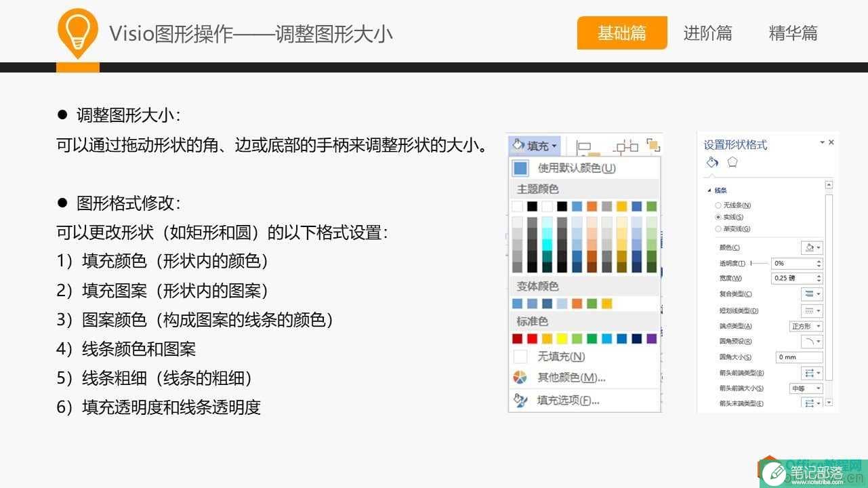Click the 图形格式修改 bullet heading
The image size is (868, 488).
coord(128,203)
